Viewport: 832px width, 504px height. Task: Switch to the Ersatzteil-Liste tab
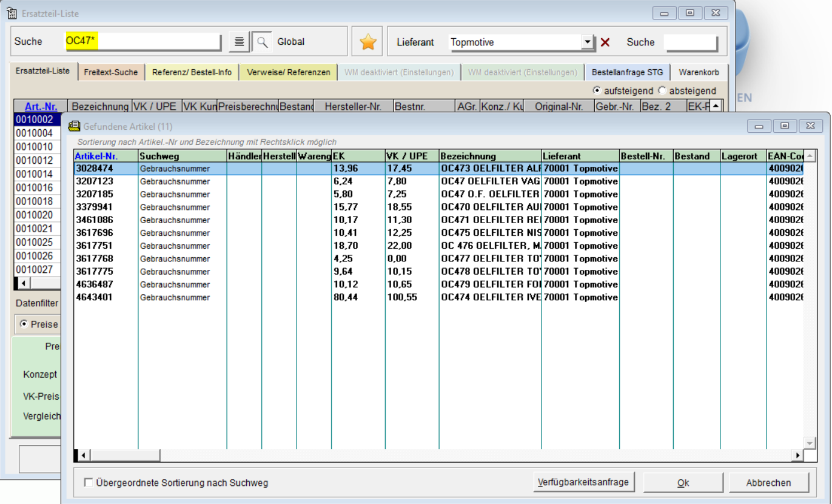42,71
